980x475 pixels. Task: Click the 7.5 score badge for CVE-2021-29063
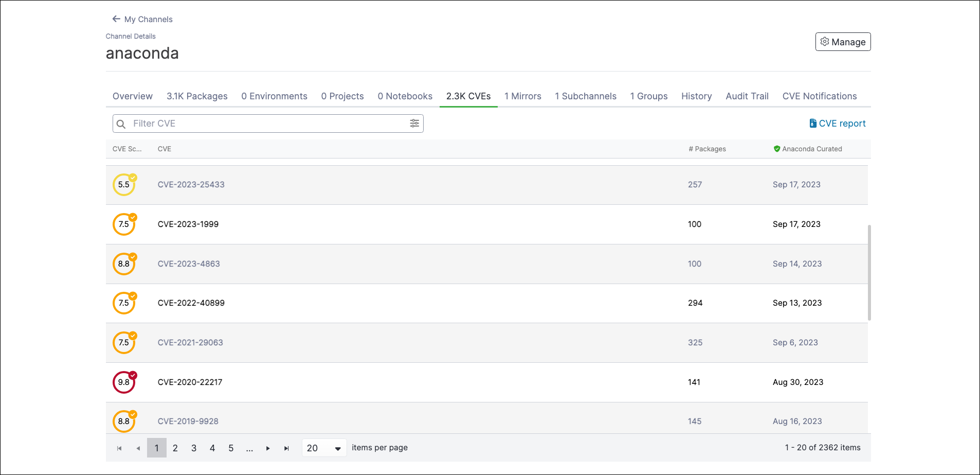click(x=124, y=343)
